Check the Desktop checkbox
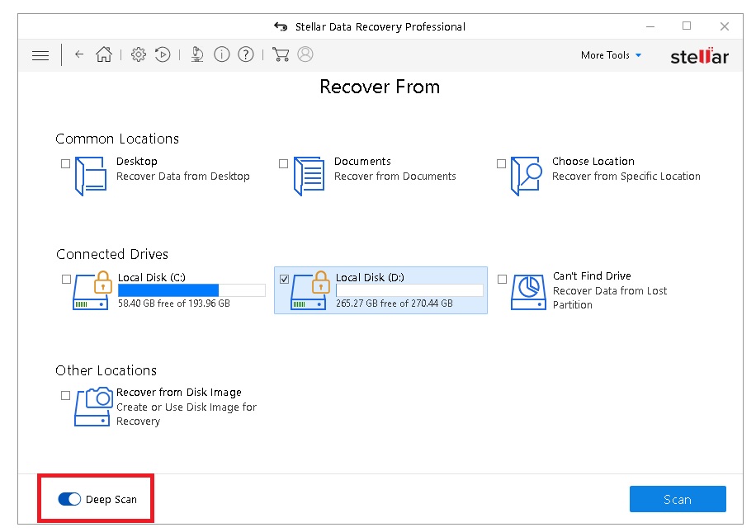Screen dimensions: 756x532 65,164
